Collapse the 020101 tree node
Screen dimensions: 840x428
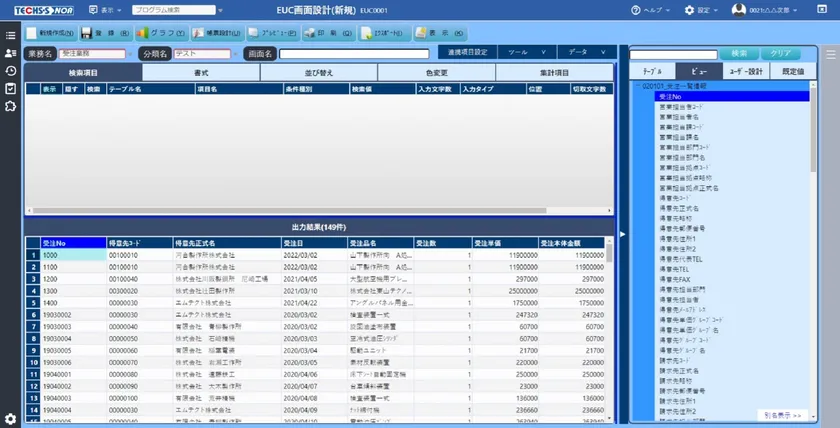(637, 87)
